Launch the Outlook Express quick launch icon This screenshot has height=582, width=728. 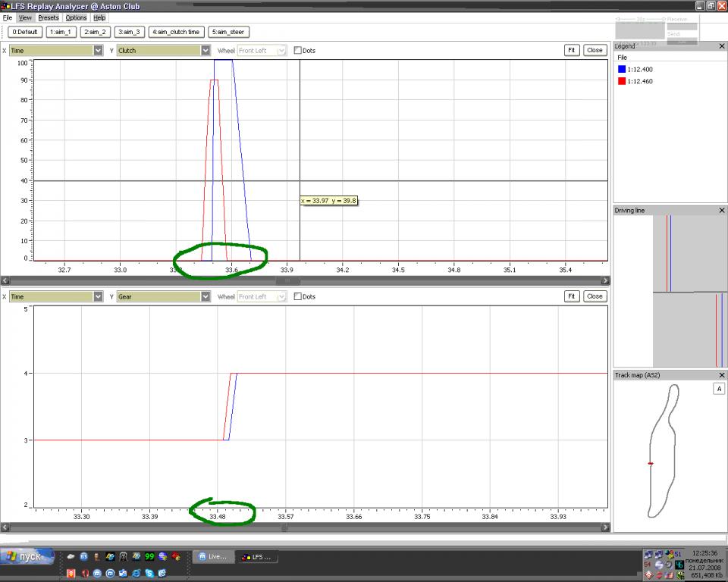[x=123, y=573]
